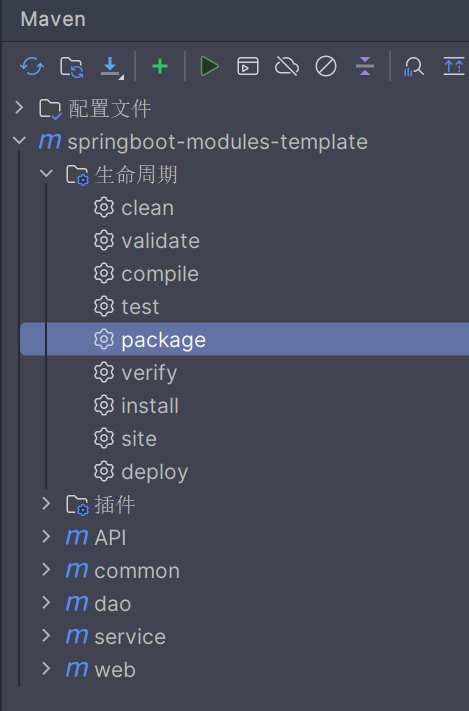Expand the API module

46,536
